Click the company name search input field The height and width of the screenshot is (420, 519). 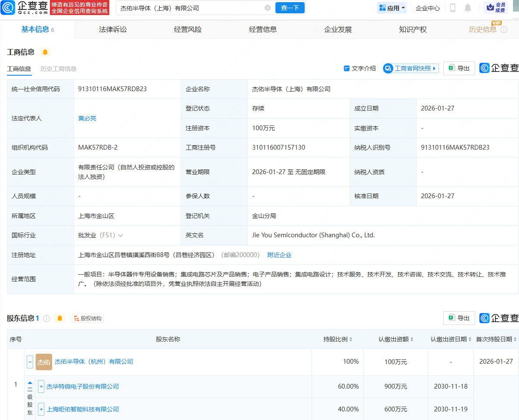pos(189,8)
